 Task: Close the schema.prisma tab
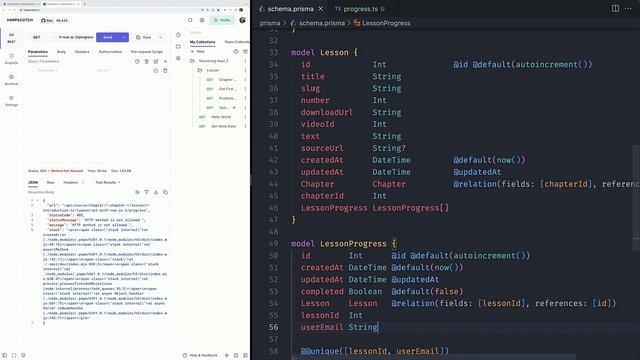click(x=321, y=9)
